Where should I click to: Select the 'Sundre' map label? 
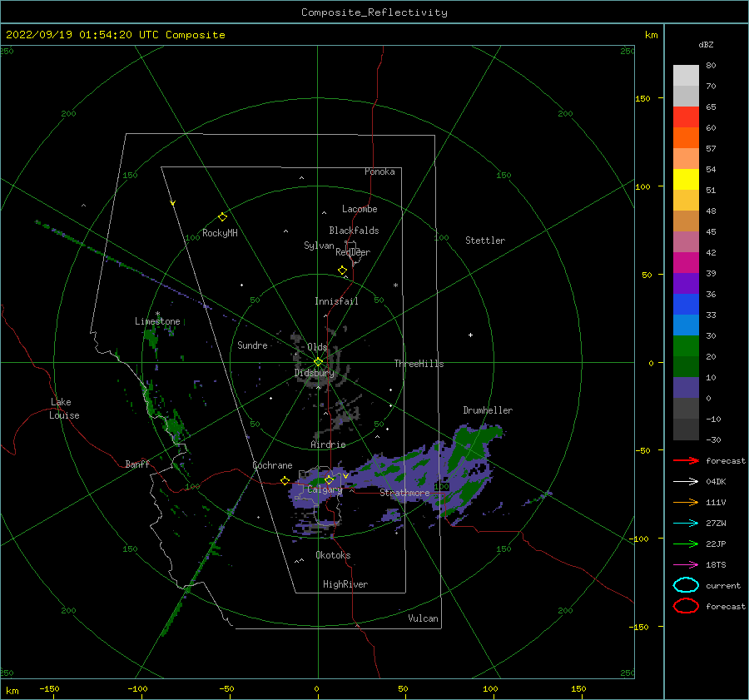[x=252, y=345]
